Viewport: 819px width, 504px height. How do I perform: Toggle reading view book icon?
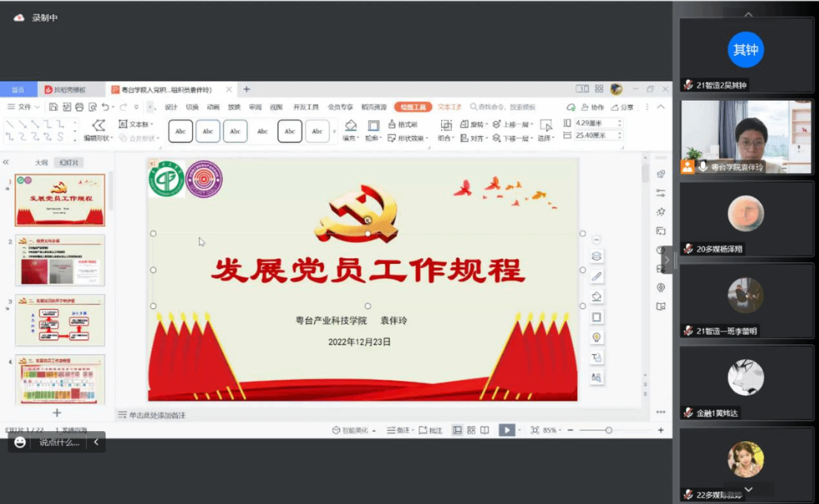pos(484,430)
